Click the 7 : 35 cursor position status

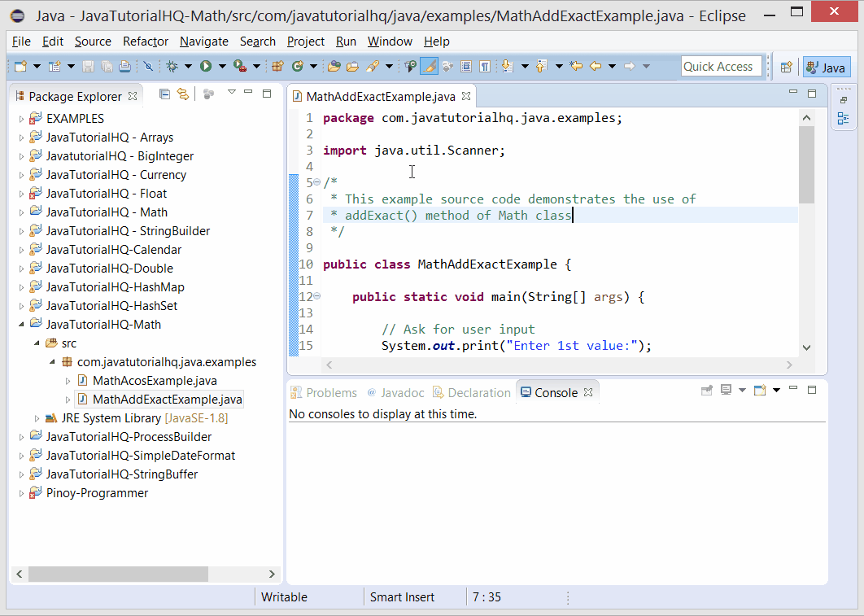pos(487,597)
